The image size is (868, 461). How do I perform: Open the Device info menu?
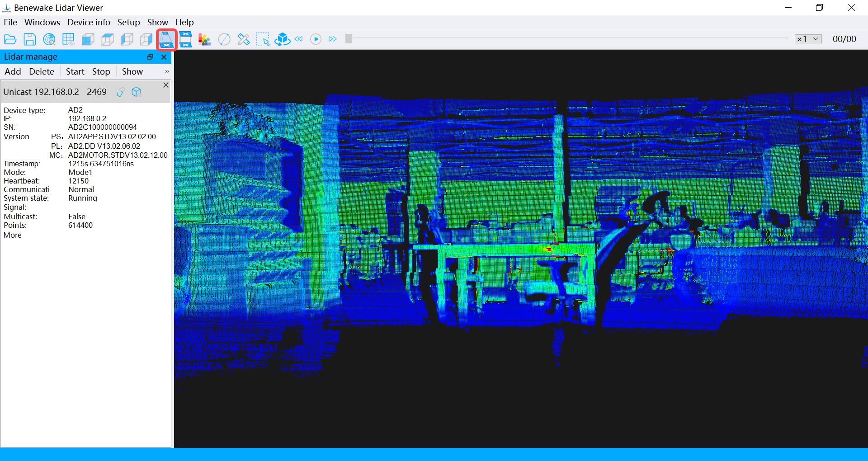(x=89, y=22)
